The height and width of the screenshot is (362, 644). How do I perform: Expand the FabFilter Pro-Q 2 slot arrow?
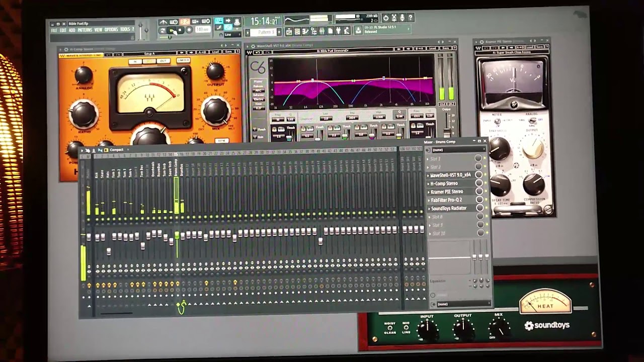(x=429, y=200)
